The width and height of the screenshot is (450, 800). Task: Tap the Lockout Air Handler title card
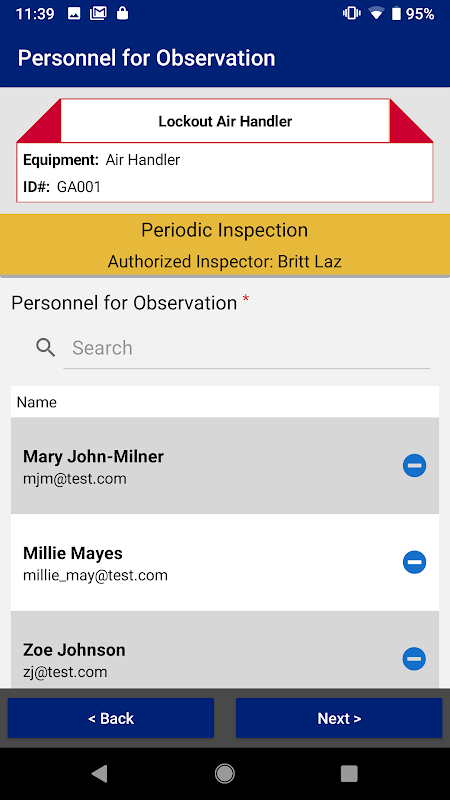[x=225, y=121]
